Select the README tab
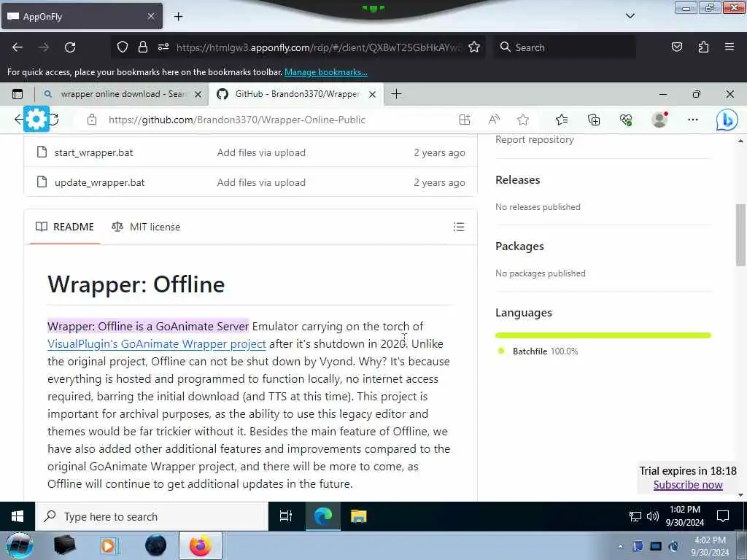 click(x=65, y=227)
